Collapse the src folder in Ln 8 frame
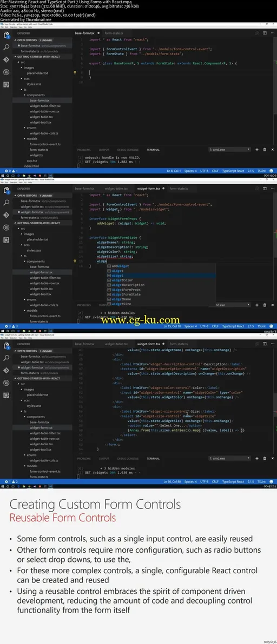The height and width of the screenshot is (644, 277). tap(19, 62)
